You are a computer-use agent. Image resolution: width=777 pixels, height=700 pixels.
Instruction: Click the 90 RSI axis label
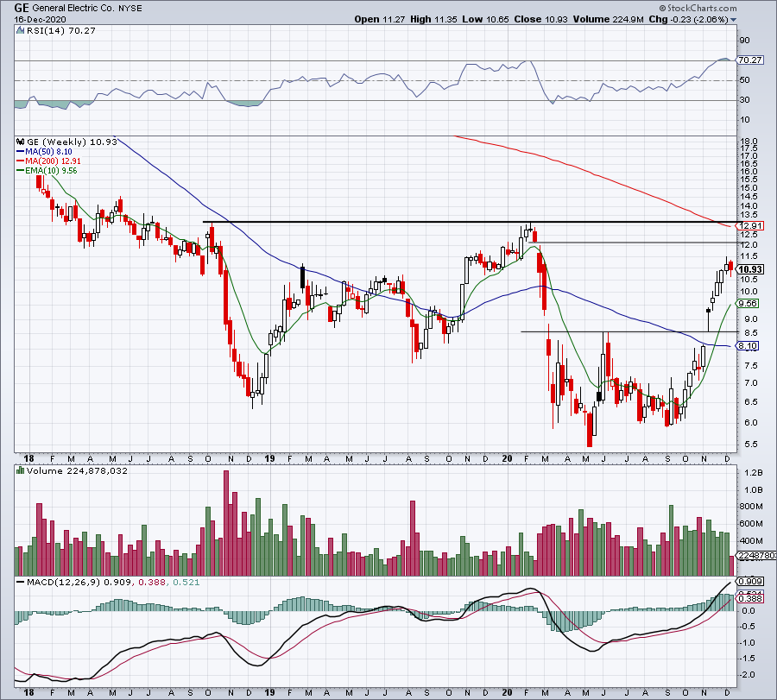tap(745, 40)
